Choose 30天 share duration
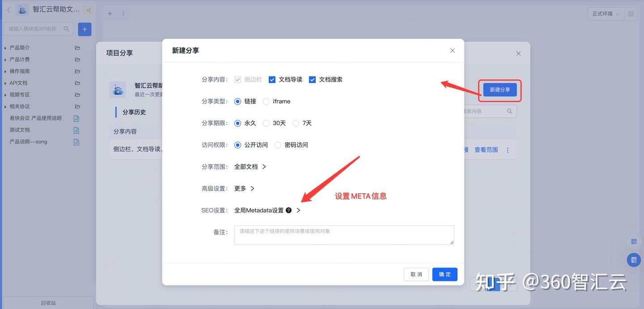Screen dimensions: 644x309 pos(267,123)
